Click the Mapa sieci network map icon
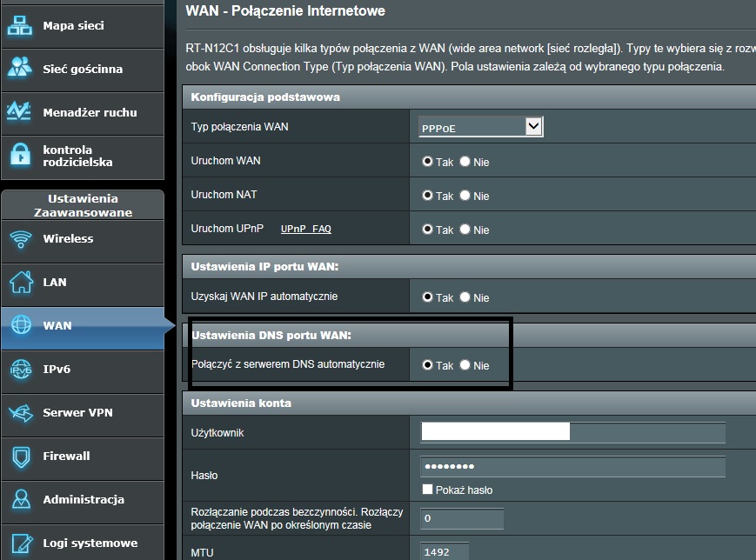756x560 pixels. pyautogui.click(x=20, y=25)
